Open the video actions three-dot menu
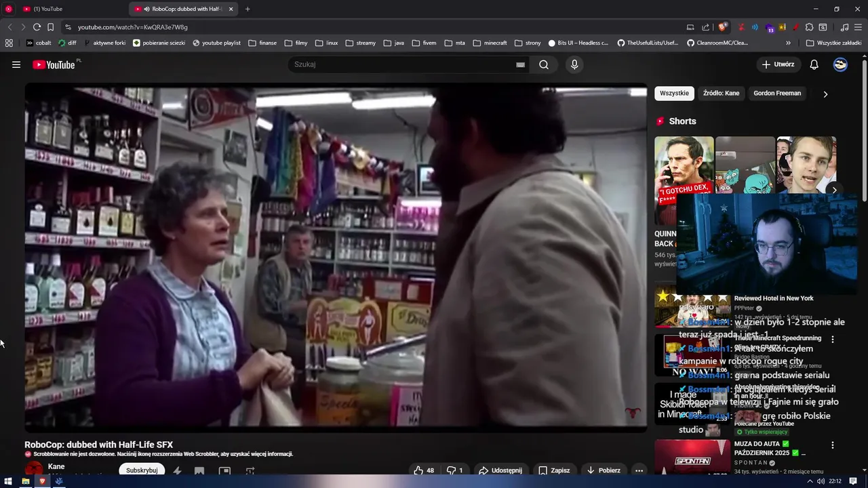 (x=639, y=470)
